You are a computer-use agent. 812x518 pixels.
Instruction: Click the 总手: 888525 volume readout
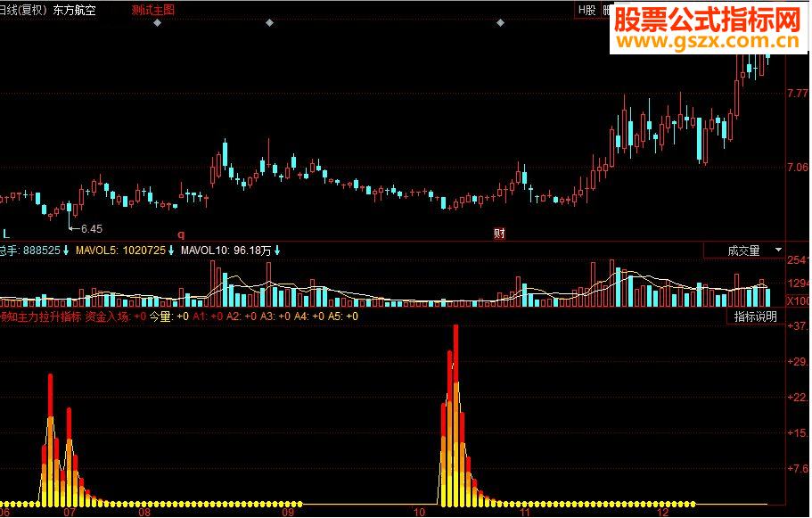(30, 251)
